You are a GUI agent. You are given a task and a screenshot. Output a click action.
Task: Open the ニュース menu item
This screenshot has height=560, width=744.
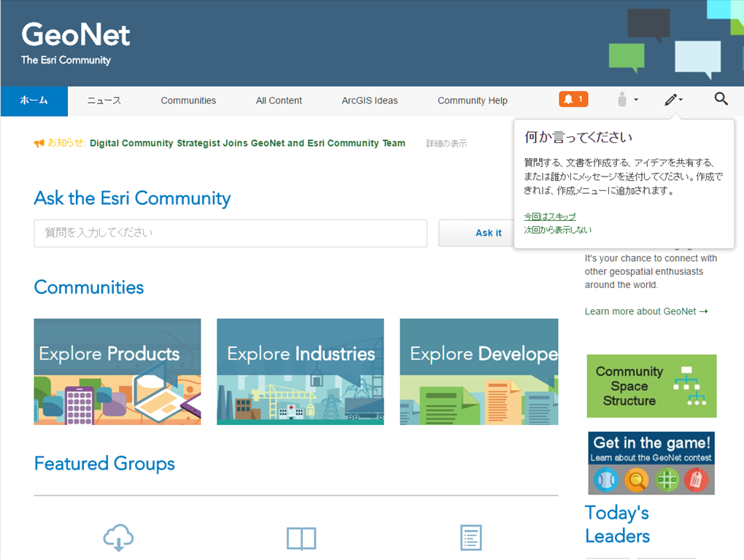point(104,101)
